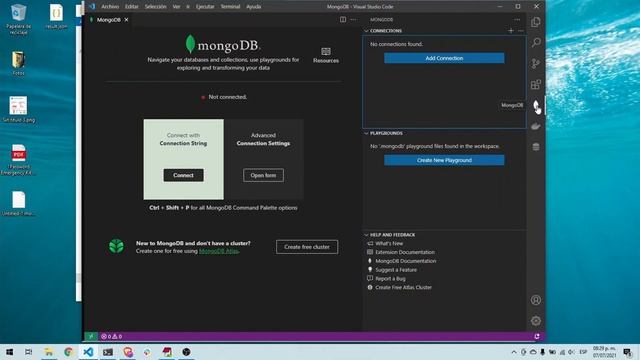Open the Ver menu
Viewport: 640px width, 360px height.
click(176, 7)
